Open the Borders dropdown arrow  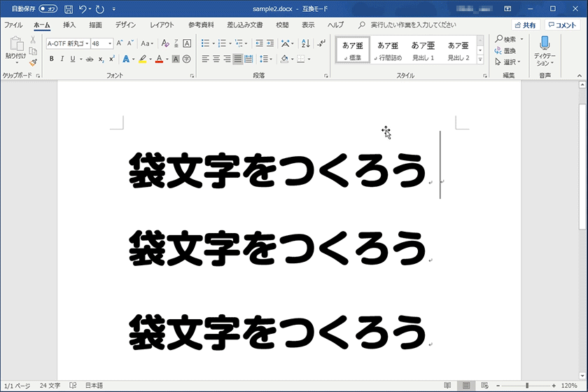309,59
